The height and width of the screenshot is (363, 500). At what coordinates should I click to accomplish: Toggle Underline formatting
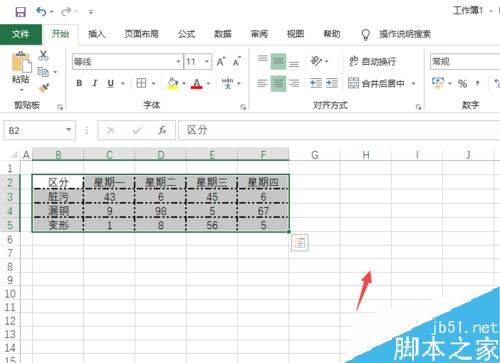[111, 83]
